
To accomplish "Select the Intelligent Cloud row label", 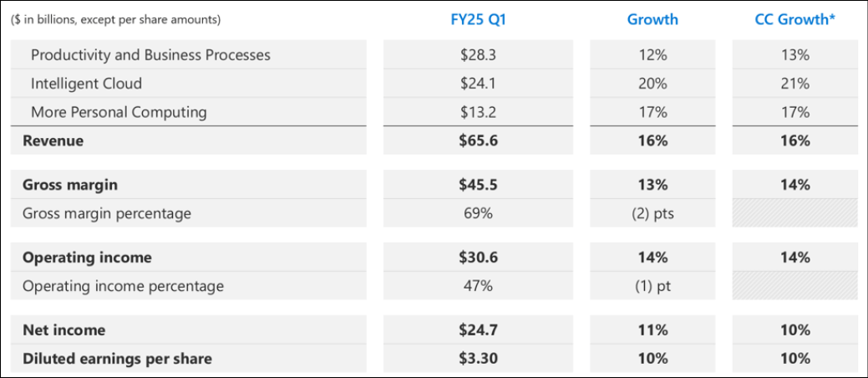I will (x=86, y=84).
